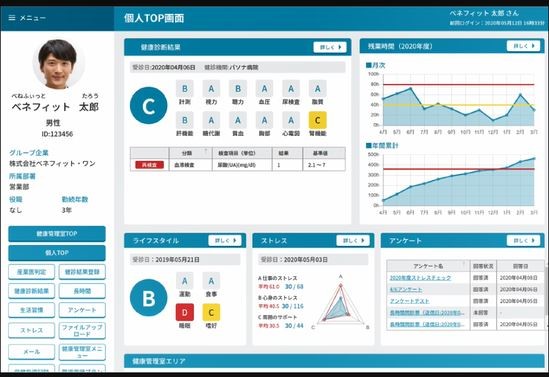This screenshot has height=377, width=549.
Task: Open 詳しく in the ライフスタイル panel
Action: (x=225, y=240)
